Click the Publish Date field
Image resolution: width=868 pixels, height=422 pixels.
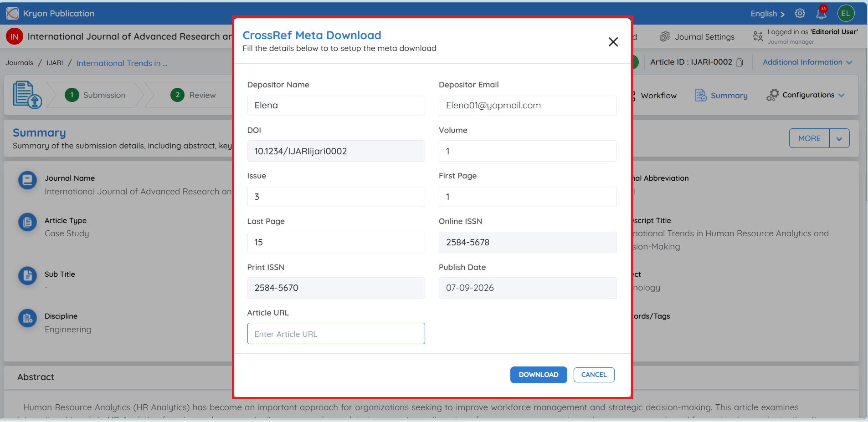click(528, 288)
